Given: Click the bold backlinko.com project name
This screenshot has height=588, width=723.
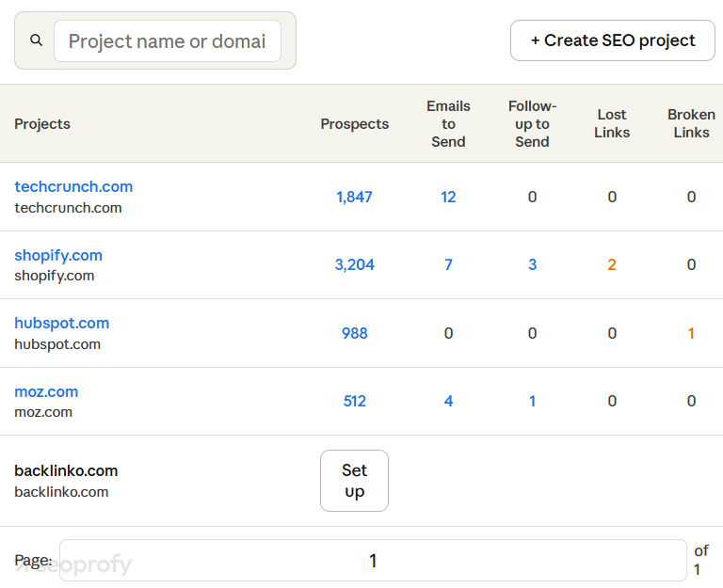Looking at the screenshot, I should pos(66,471).
